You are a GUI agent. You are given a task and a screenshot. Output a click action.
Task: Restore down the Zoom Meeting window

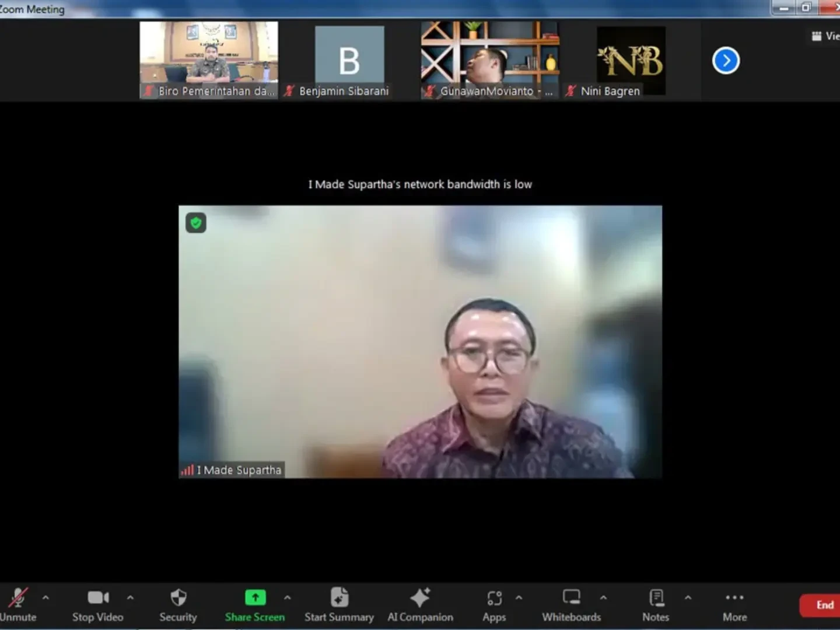pos(806,8)
